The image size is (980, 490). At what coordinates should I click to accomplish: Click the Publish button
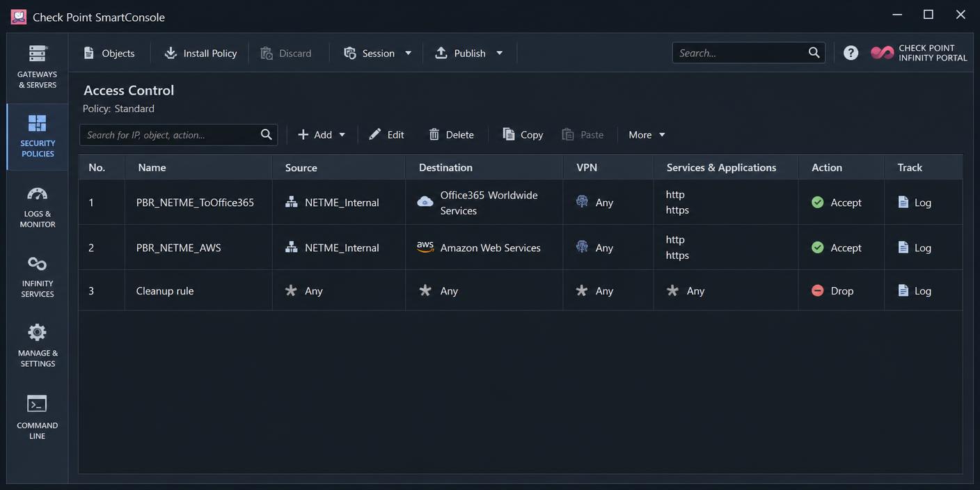pyautogui.click(x=461, y=53)
